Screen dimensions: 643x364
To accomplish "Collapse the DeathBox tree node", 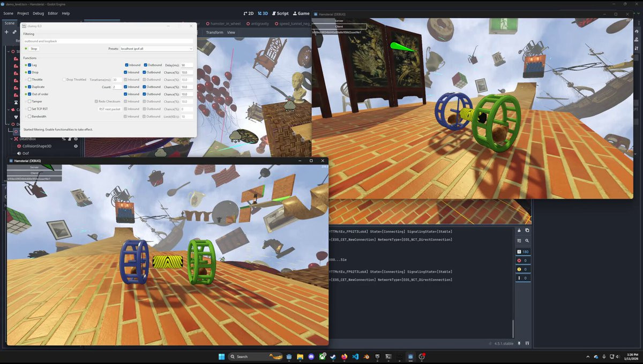I will [x=11, y=139].
